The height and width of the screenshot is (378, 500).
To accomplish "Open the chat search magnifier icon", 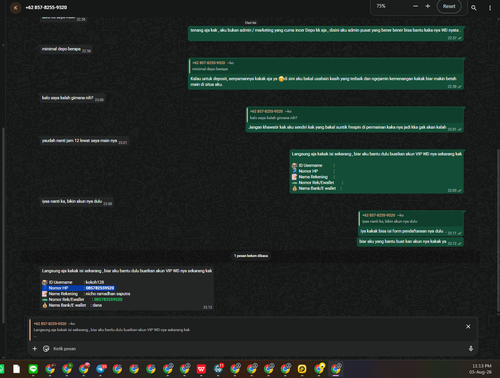I will (474, 8).
